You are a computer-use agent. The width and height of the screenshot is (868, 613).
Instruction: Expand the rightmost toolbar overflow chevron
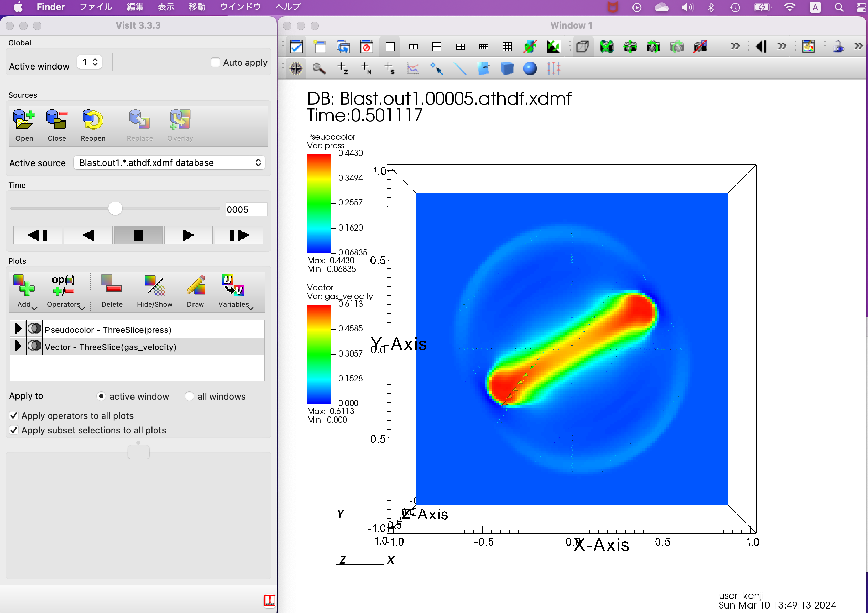pos(858,46)
